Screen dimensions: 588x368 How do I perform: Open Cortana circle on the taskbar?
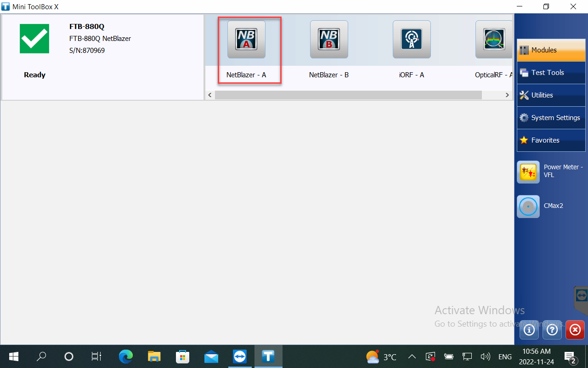coord(69,356)
